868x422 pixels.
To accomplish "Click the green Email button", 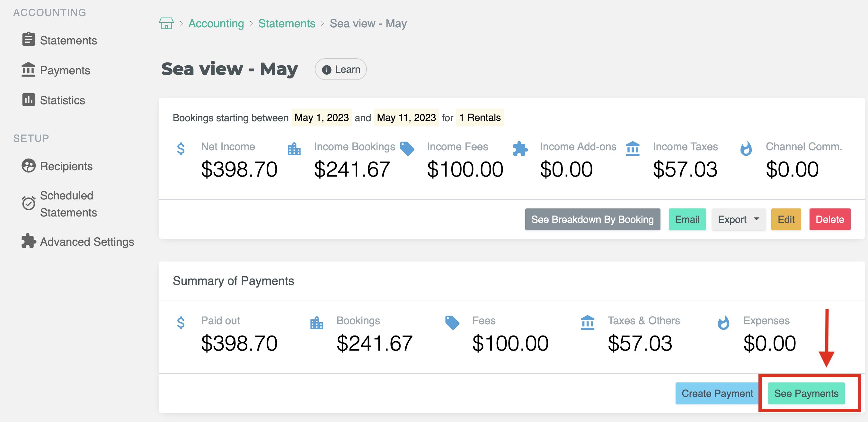I will 687,220.
